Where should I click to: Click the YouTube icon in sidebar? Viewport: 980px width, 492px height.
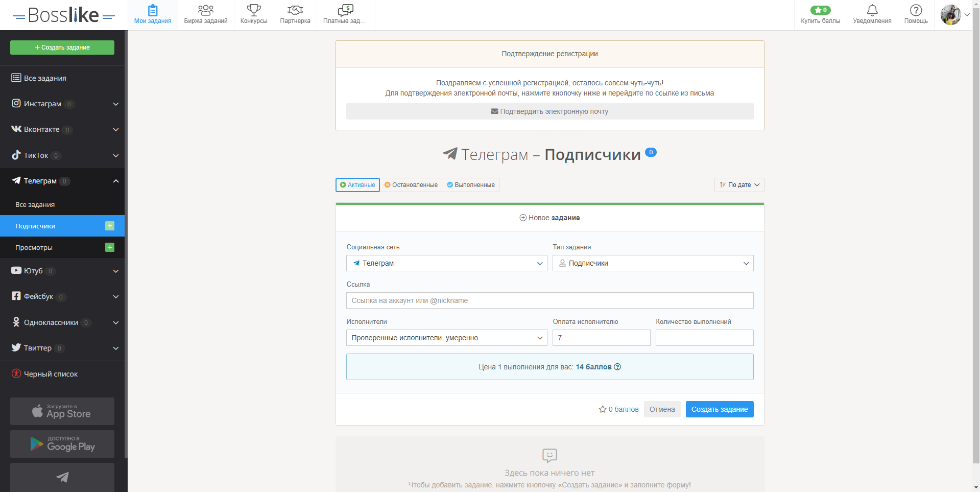coord(16,270)
